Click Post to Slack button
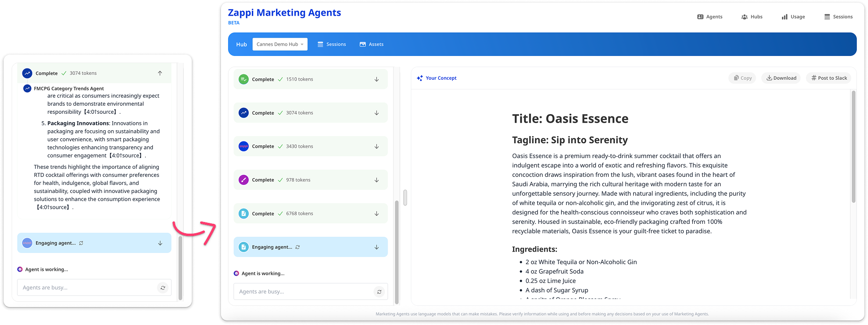The height and width of the screenshot is (325, 868). tap(829, 78)
